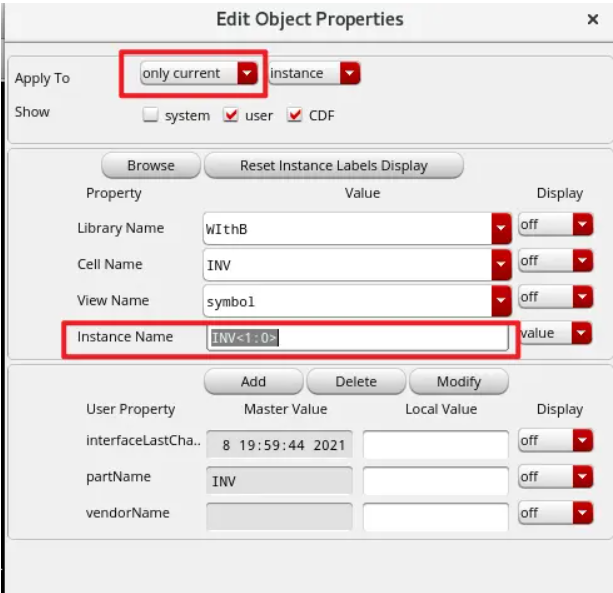Click the interfaceLastCha.. master value timestamp
613x593 pixels.
(279, 444)
